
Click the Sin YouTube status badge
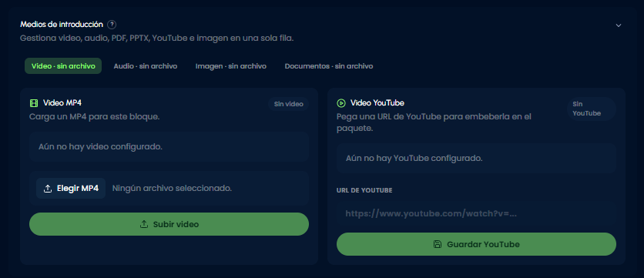coord(592,109)
